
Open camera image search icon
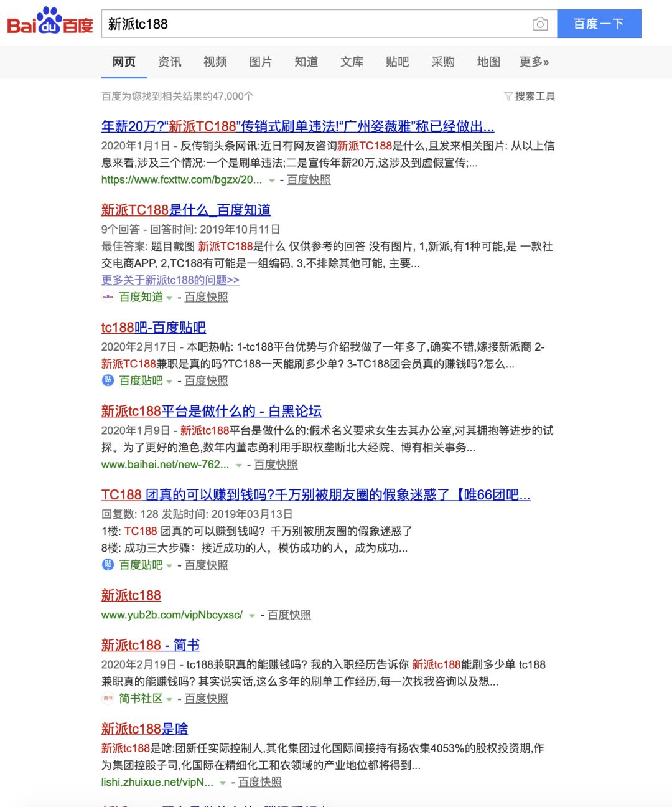(540, 24)
